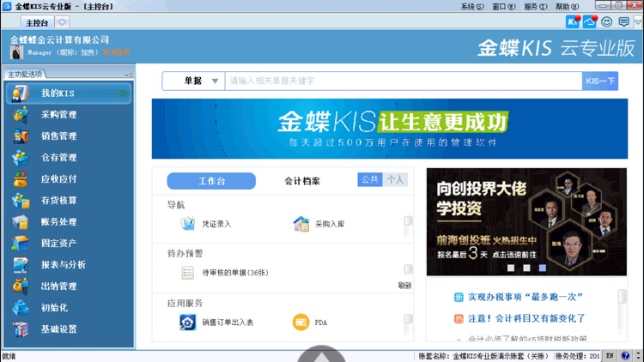Open the 主功能选项 panel options dropdown
This screenshot has width=644, height=362.
[x=129, y=75]
